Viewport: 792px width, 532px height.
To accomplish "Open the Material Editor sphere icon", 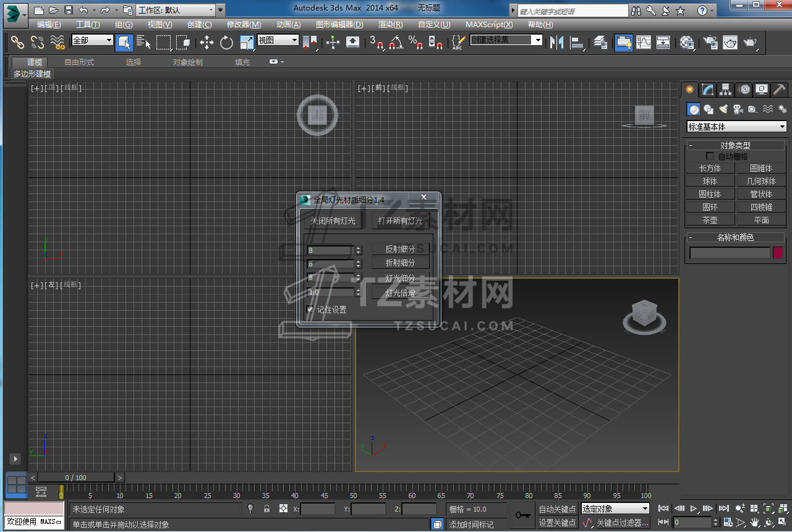I will coord(687,42).
